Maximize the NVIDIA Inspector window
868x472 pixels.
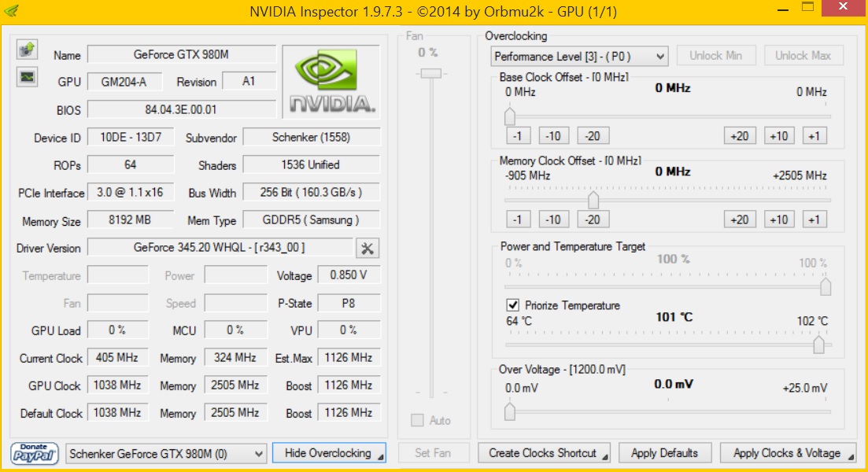(808, 8)
